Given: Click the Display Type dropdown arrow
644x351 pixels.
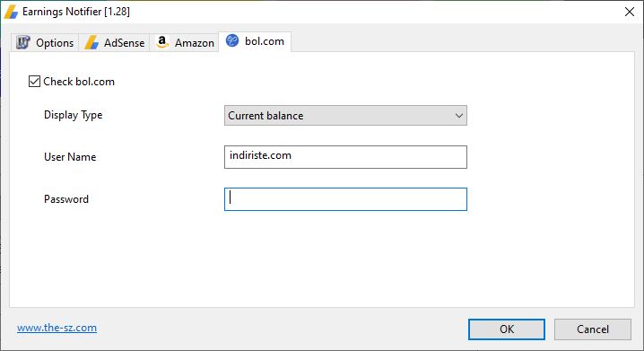Looking at the screenshot, I should coord(458,116).
